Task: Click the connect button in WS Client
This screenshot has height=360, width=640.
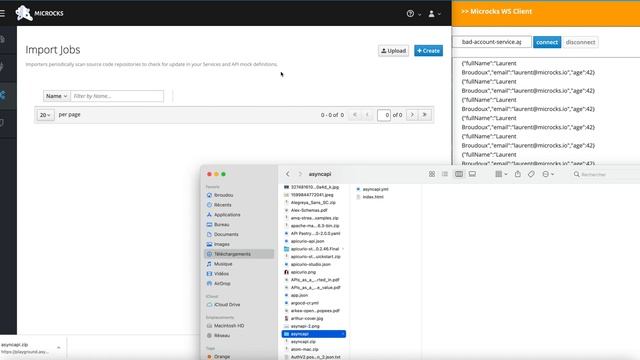Action: (x=547, y=42)
